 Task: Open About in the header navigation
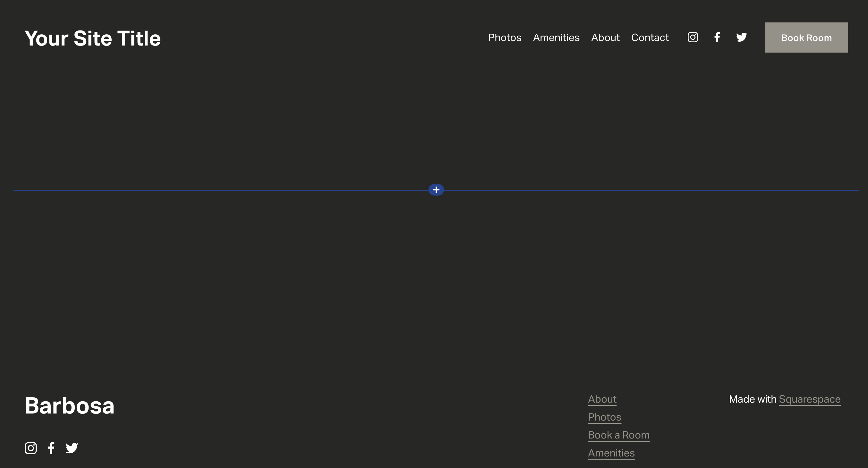pos(605,38)
